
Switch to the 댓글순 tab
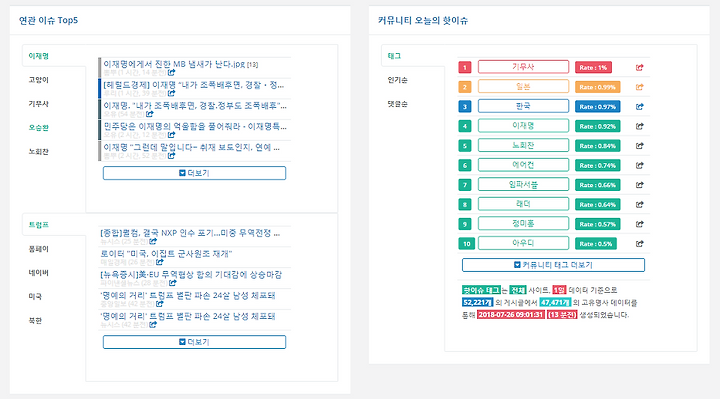(x=397, y=104)
